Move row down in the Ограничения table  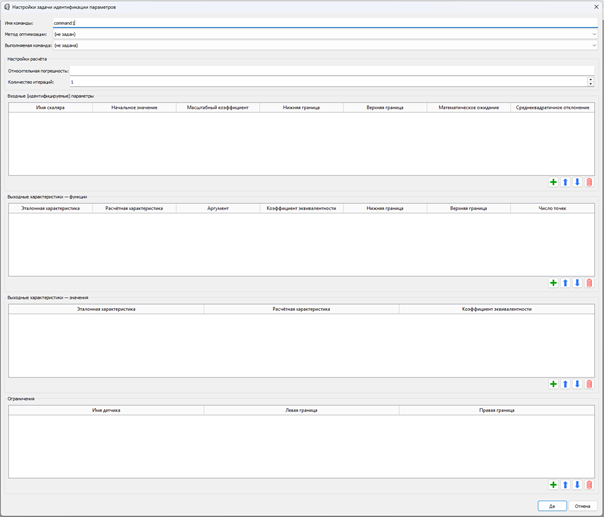coord(577,485)
